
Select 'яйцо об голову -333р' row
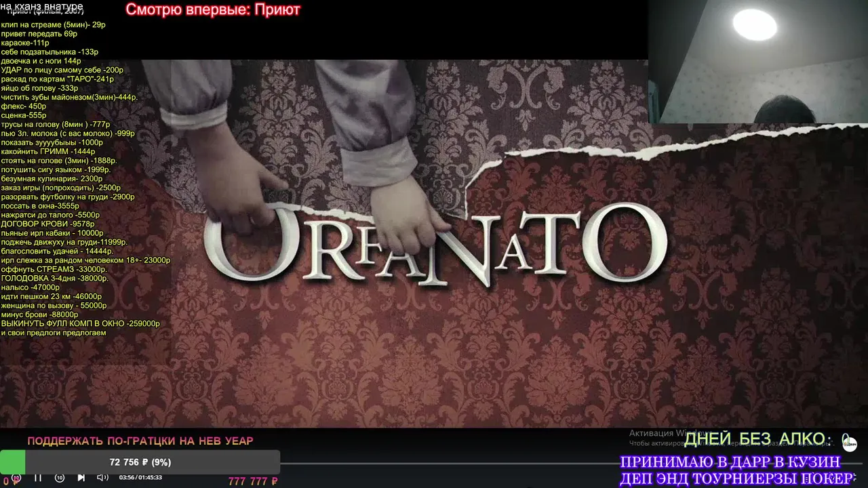point(39,88)
